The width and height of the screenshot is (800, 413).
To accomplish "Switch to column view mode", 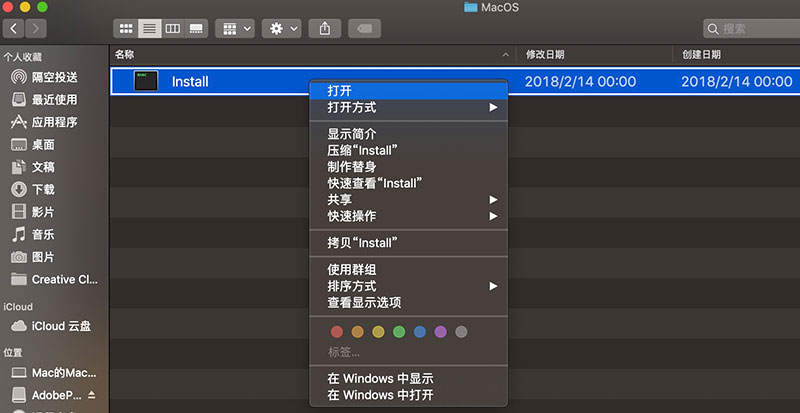I will tap(172, 28).
